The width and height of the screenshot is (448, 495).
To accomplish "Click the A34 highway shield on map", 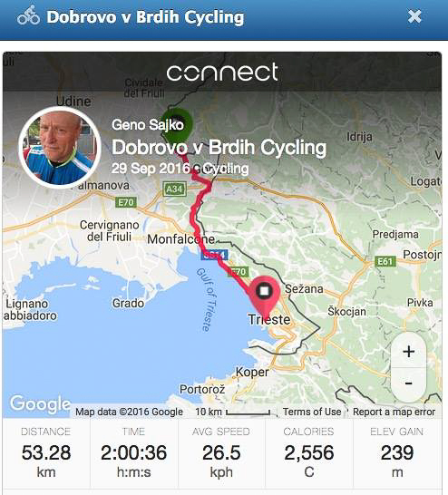I will coord(174,189).
